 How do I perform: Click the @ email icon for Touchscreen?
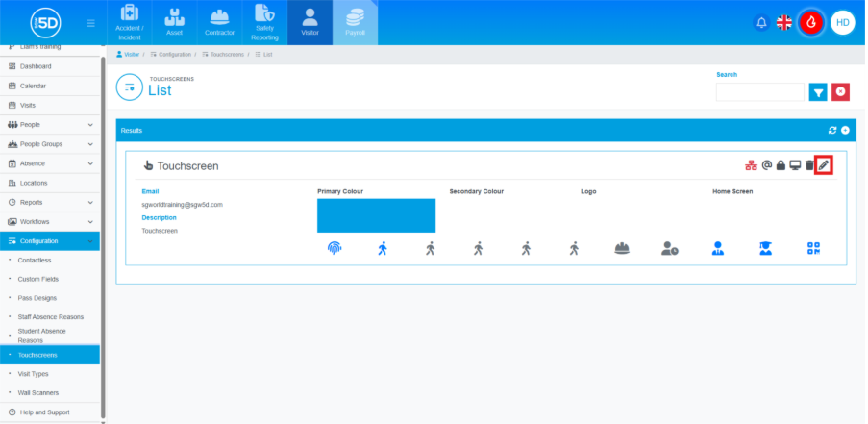766,165
